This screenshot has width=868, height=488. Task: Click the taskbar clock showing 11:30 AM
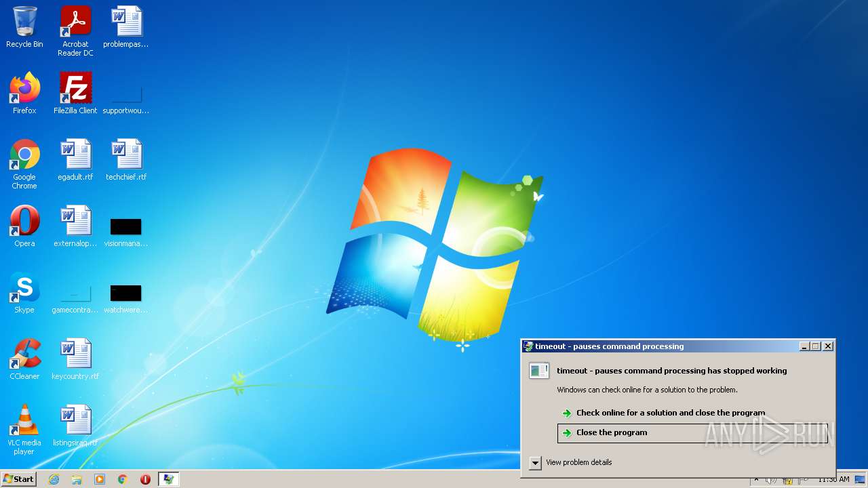tap(833, 479)
